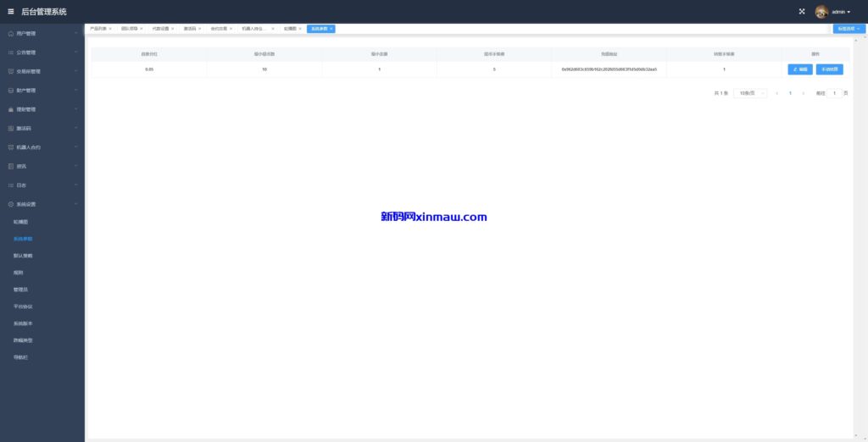Click the list icon beside 公告管理
The width and height of the screenshot is (868, 442).
coord(10,52)
